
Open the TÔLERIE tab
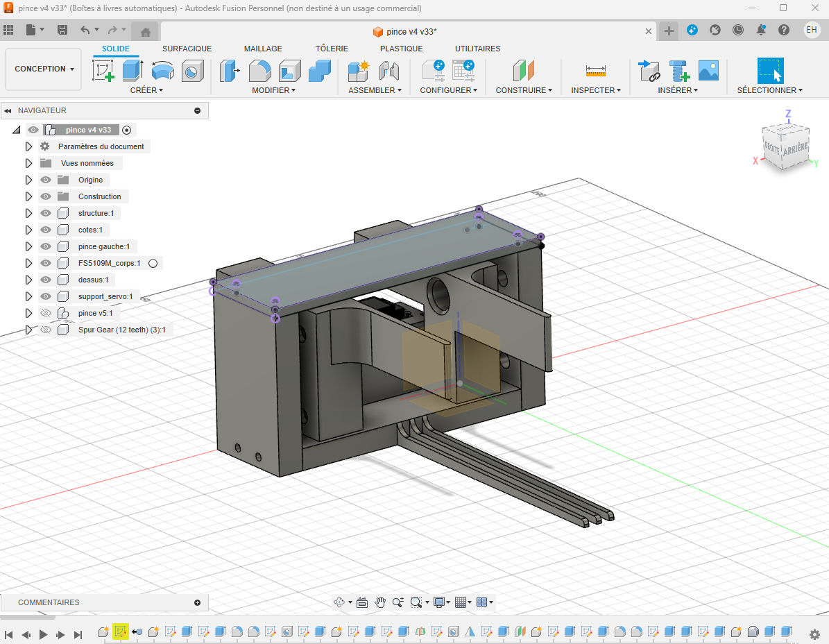(332, 49)
